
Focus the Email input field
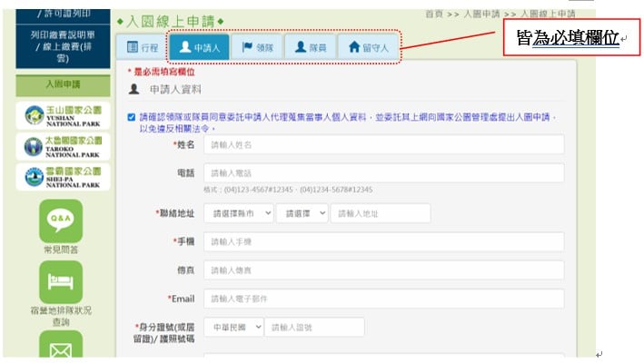(383, 299)
